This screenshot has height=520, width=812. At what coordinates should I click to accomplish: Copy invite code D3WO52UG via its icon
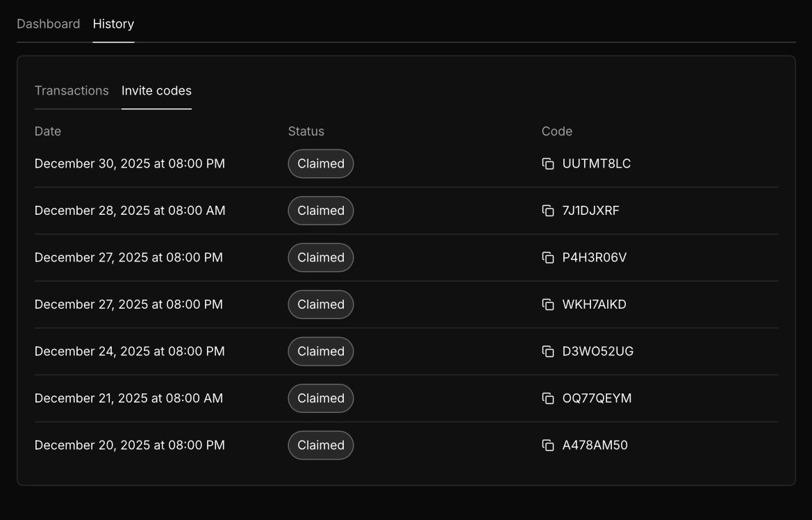[x=548, y=352]
